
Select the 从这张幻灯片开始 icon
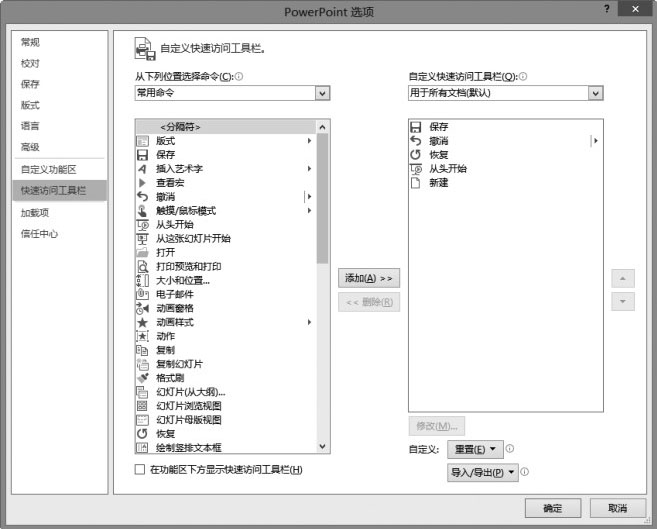click(142, 239)
